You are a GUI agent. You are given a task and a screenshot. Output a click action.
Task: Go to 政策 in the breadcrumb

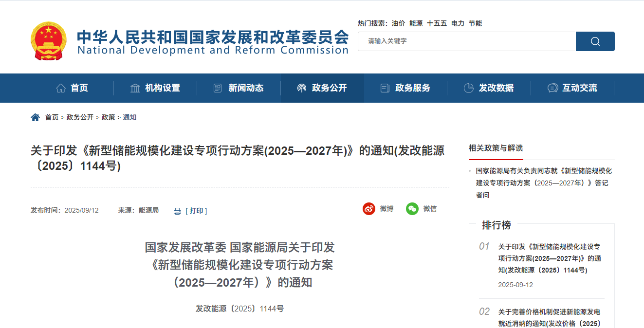pos(108,117)
